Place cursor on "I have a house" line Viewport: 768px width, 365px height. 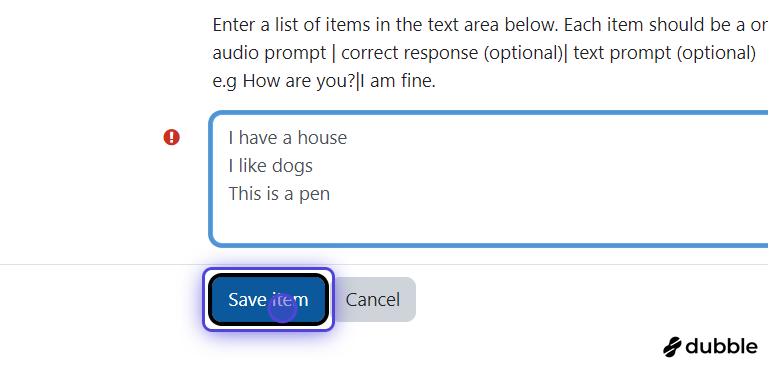tap(288, 138)
